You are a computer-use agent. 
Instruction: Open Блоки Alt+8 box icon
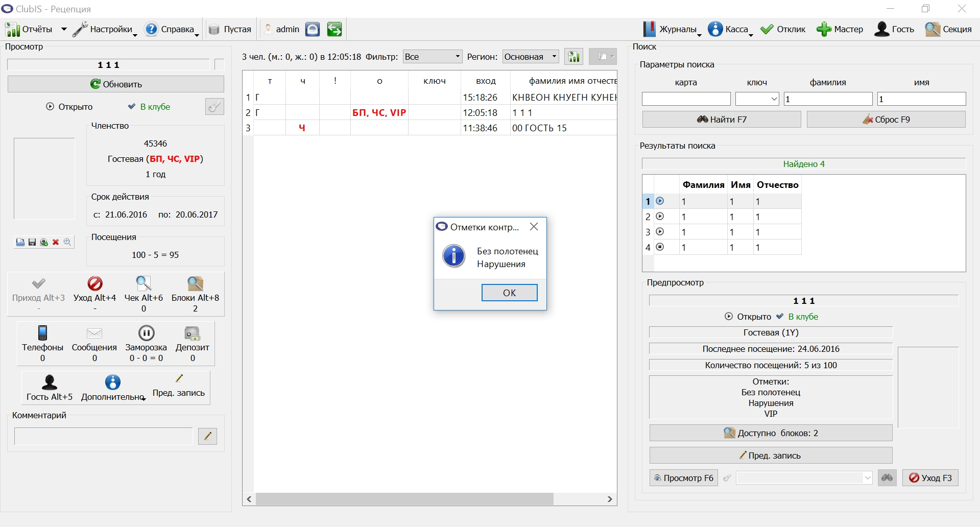(195, 283)
